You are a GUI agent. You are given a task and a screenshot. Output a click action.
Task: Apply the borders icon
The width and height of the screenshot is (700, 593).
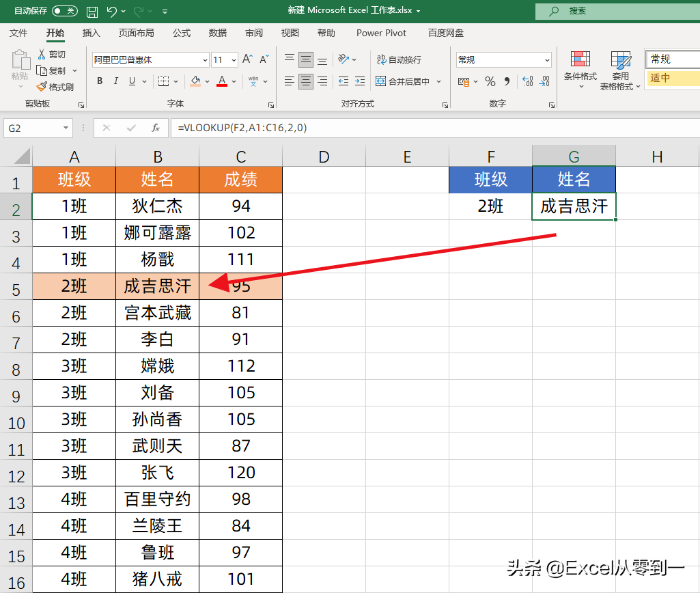(163, 81)
